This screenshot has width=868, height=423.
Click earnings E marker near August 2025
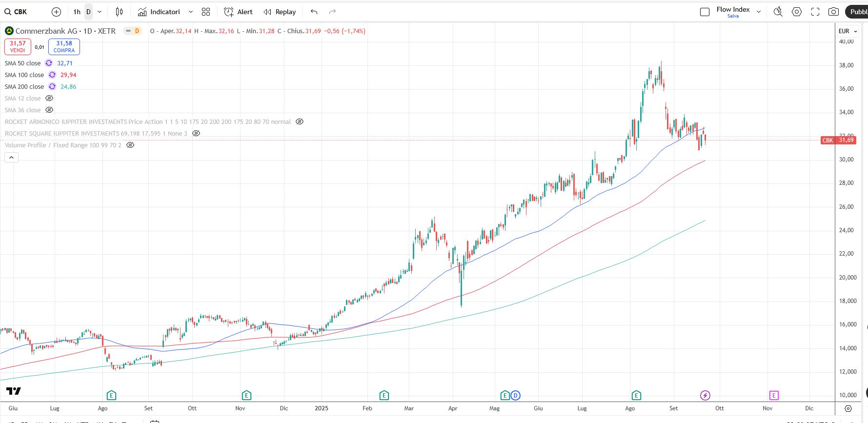tap(636, 395)
